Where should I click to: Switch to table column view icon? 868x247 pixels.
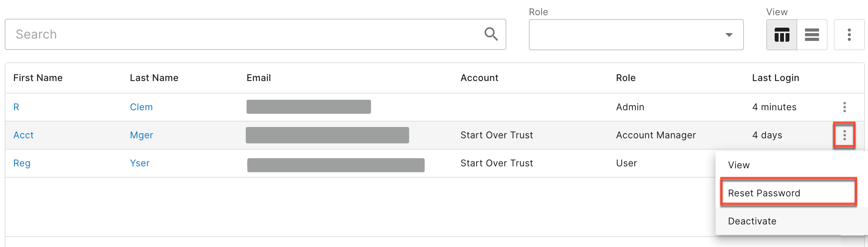click(x=782, y=35)
